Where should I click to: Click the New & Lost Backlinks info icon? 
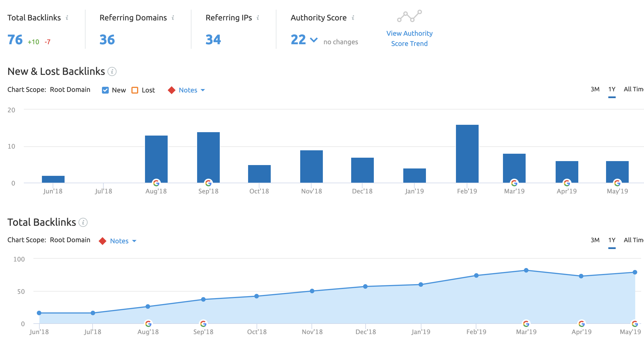coord(112,71)
